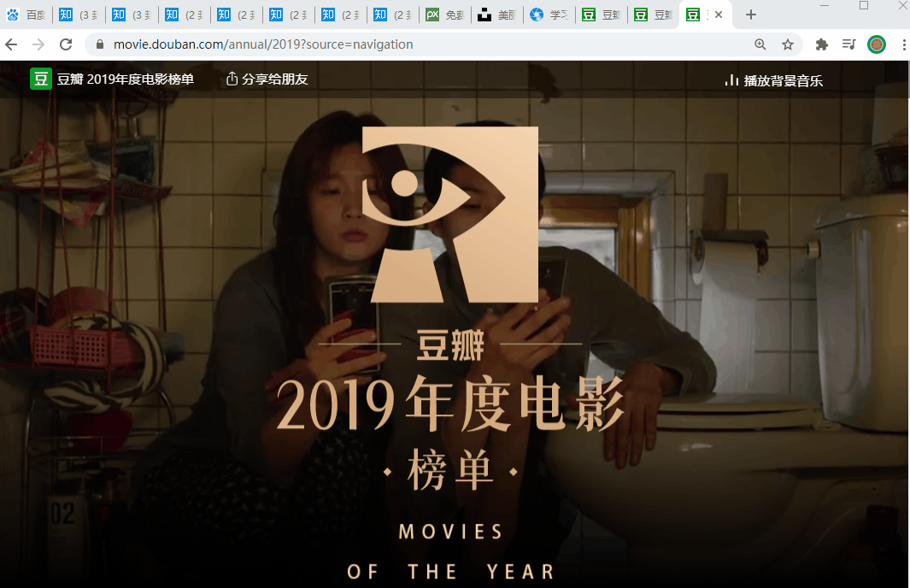This screenshot has width=910, height=588.
Task: Open the Chrome three-dot menu
Action: point(904,44)
